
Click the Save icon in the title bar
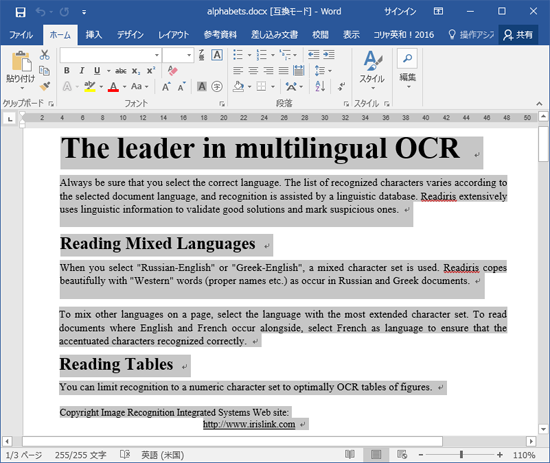(20, 12)
